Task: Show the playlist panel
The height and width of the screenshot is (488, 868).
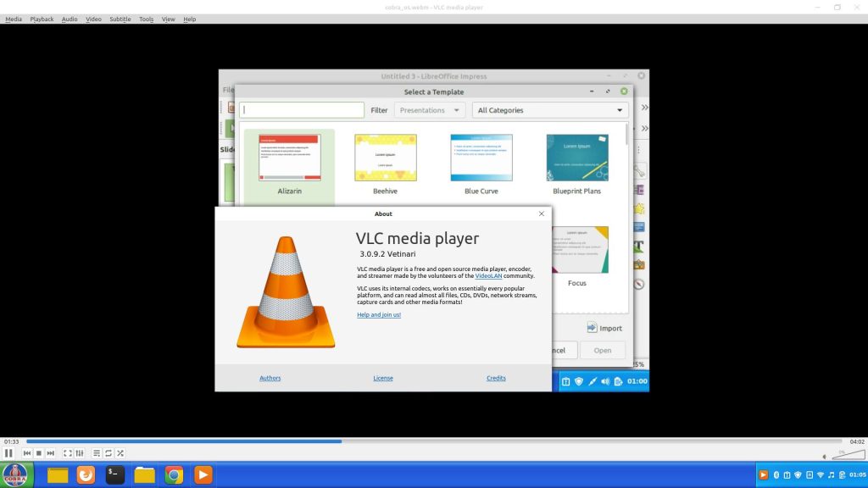Action: coord(97,453)
